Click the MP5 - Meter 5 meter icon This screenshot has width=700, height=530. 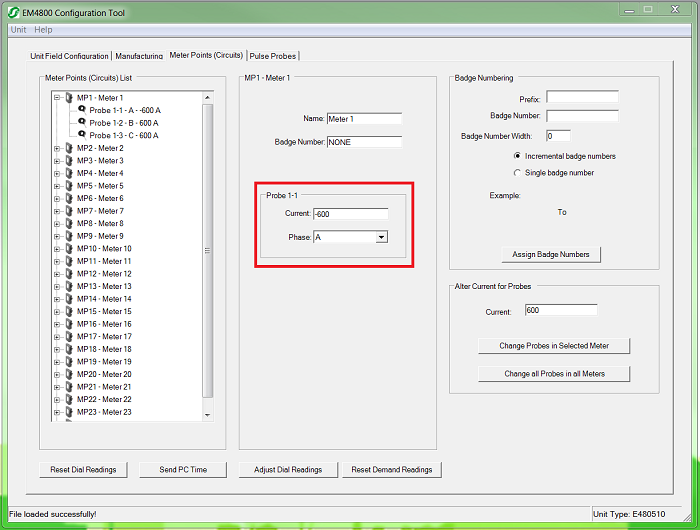pos(69,185)
